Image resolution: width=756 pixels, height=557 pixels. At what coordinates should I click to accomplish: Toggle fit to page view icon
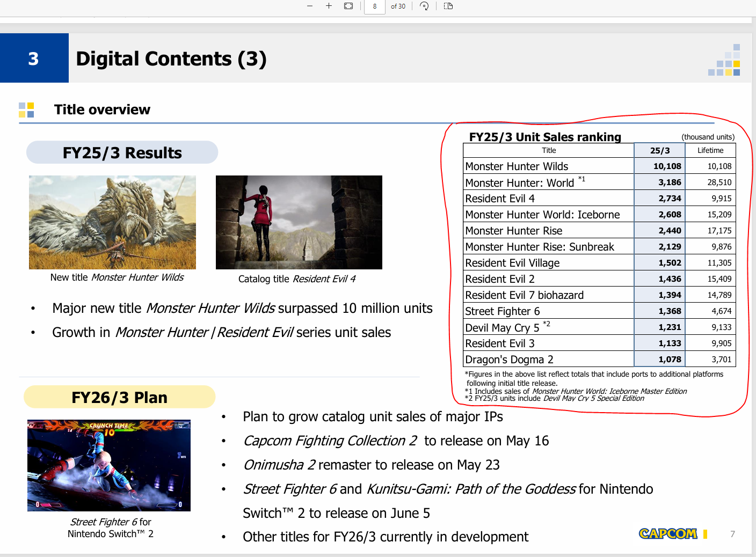[348, 6]
